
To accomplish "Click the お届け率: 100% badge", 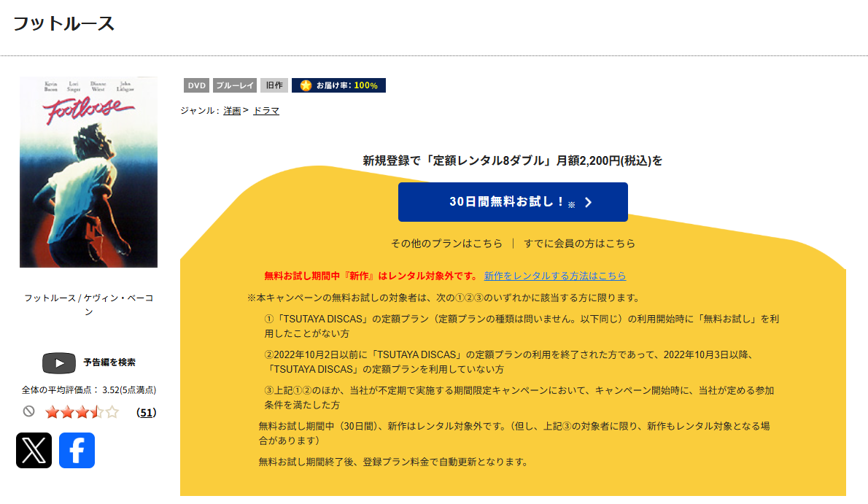I will point(338,85).
